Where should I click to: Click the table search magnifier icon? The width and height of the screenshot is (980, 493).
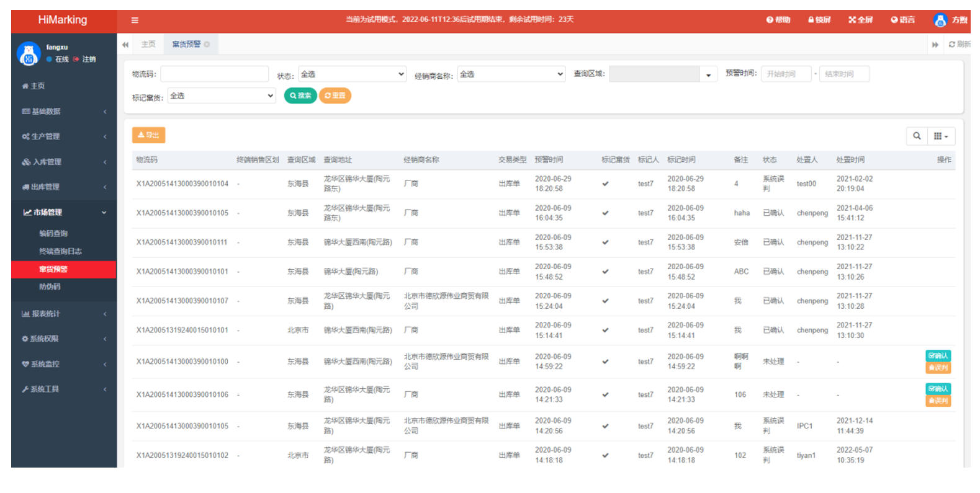coord(916,136)
